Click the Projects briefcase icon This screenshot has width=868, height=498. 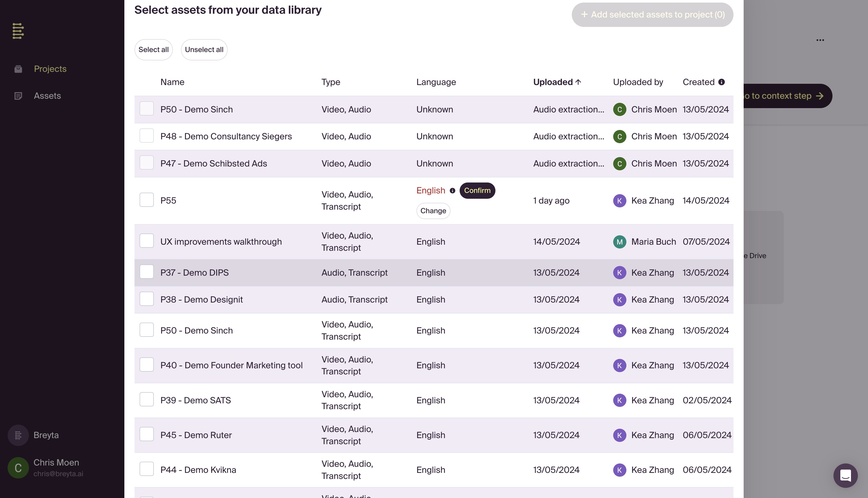pyautogui.click(x=18, y=69)
